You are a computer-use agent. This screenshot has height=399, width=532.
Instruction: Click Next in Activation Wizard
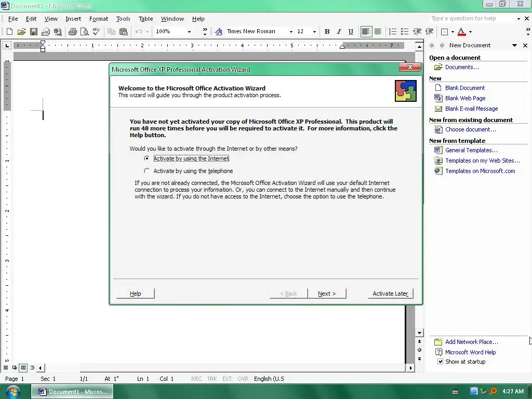click(x=327, y=294)
